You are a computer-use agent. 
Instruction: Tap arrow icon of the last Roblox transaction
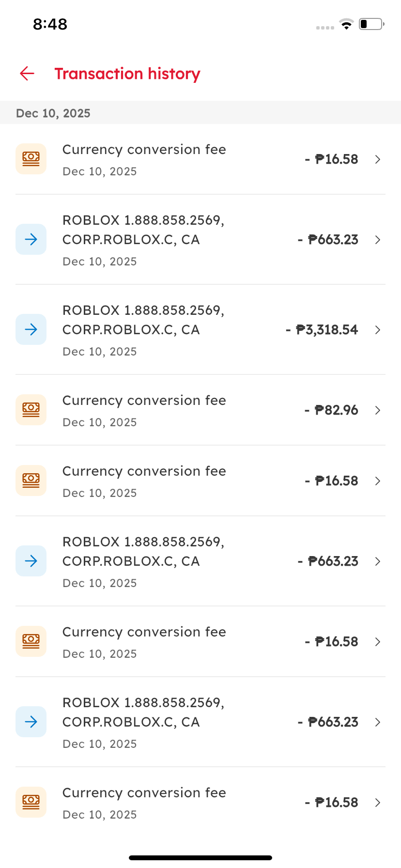(31, 722)
